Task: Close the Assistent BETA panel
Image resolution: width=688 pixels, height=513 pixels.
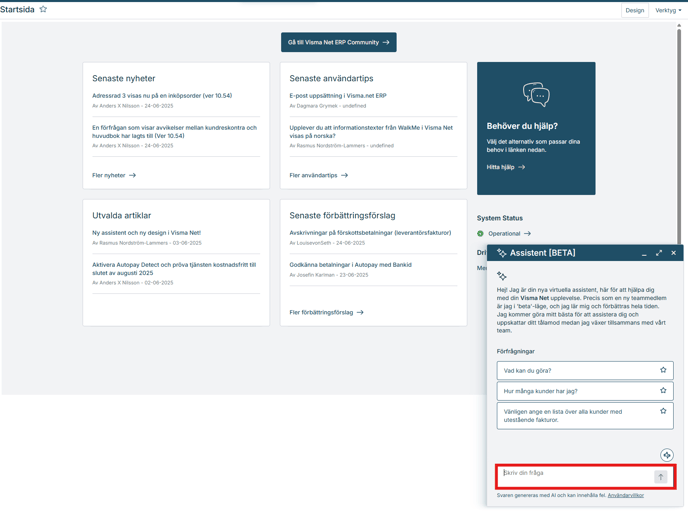Action: 674,253
